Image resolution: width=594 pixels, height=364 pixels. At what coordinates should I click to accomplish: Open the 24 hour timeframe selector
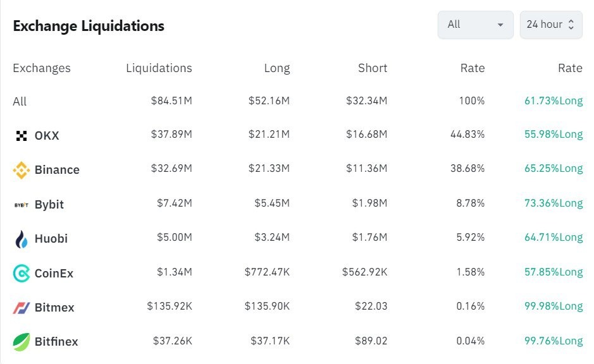[544, 25]
